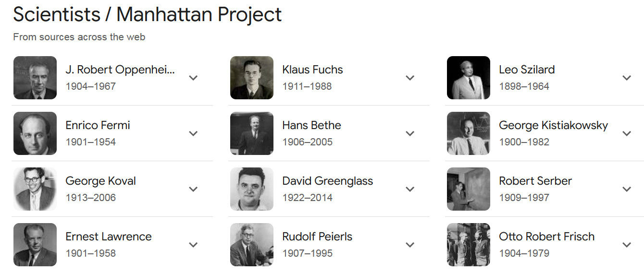Click the photo thumbnail beside J. Robert Oppenheimer
This screenshot has width=644, height=273.
(x=35, y=78)
